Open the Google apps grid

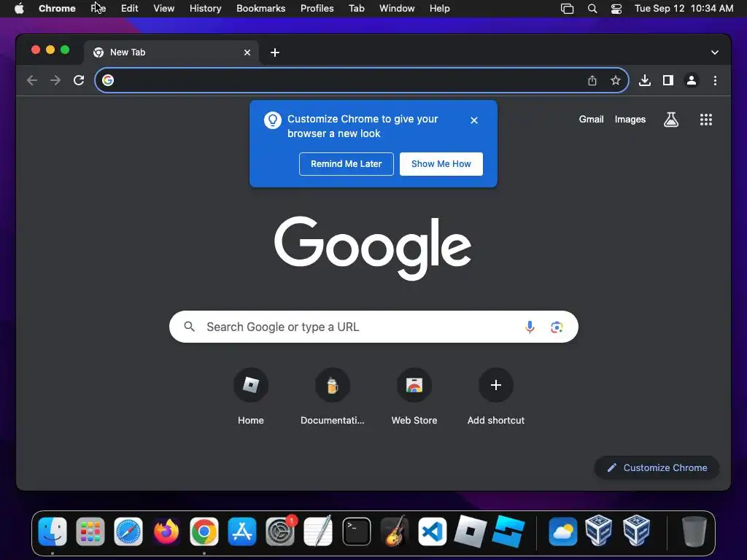706,120
